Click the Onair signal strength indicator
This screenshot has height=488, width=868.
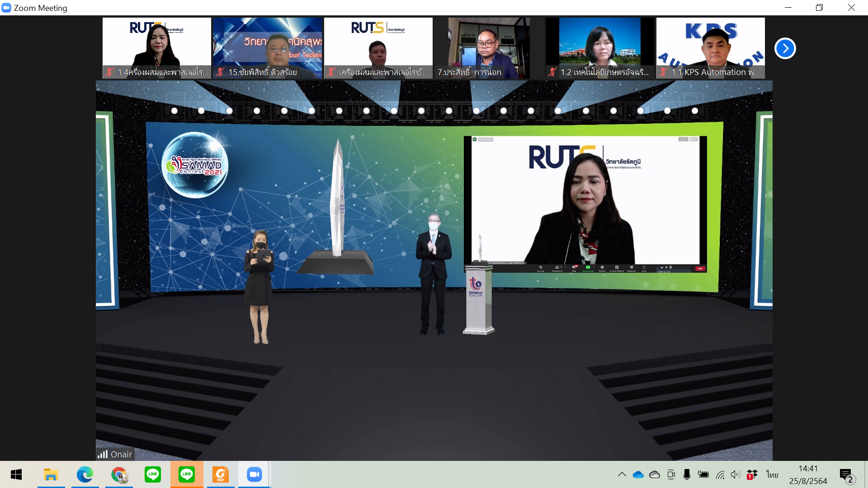tap(103, 454)
